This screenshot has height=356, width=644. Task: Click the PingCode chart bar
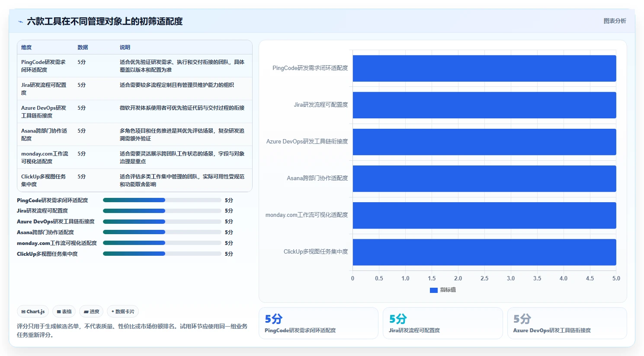(x=484, y=68)
